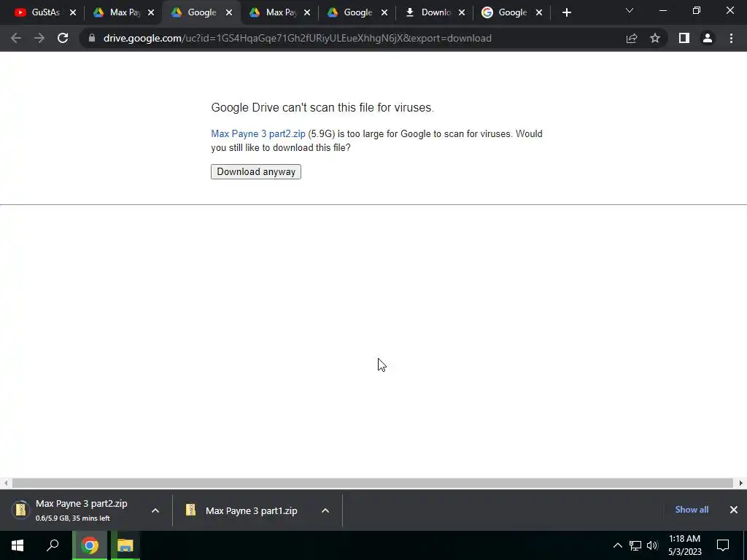
Task: Click the address bar URL
Action: click(298, 38)
